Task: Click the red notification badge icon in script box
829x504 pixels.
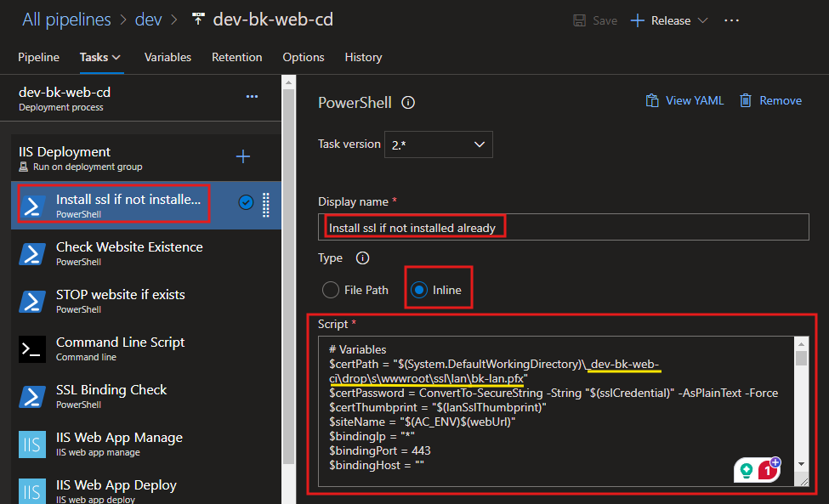Action: 768,469
